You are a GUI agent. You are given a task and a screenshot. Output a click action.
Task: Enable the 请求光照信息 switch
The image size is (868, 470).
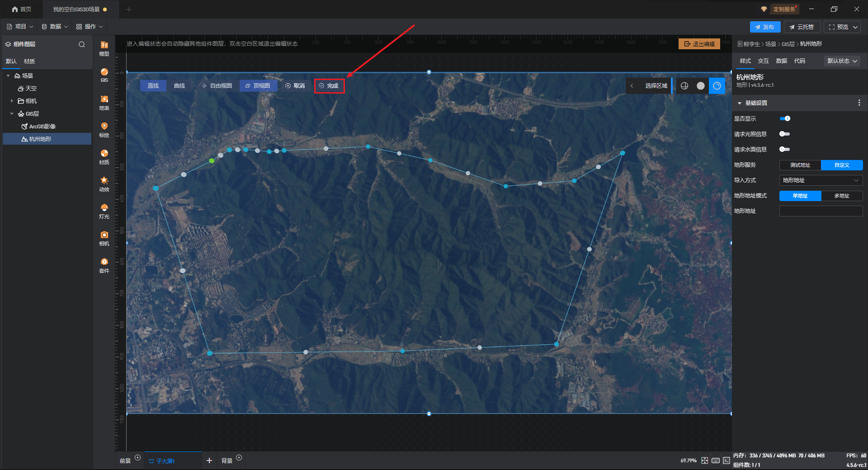[785, 134]
